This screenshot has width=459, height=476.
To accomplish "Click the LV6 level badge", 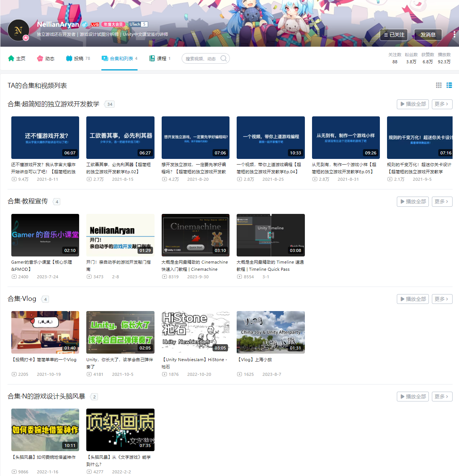I will click(x=95, y=24).
